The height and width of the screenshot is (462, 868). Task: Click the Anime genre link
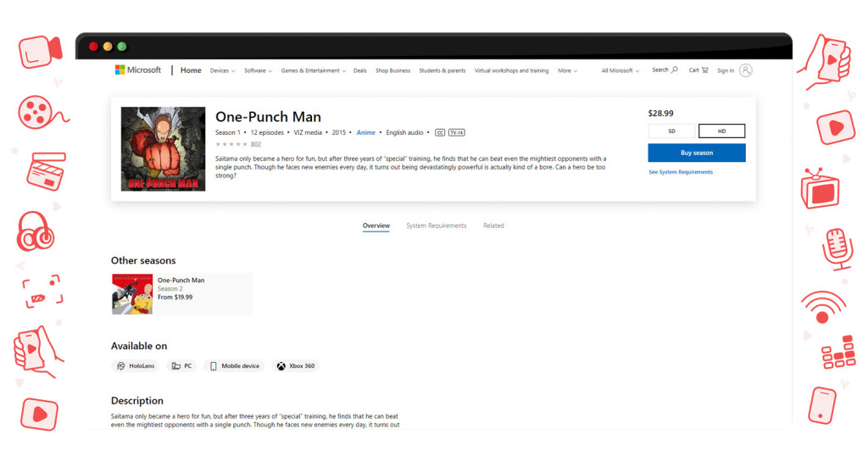[x=365, y=132]
